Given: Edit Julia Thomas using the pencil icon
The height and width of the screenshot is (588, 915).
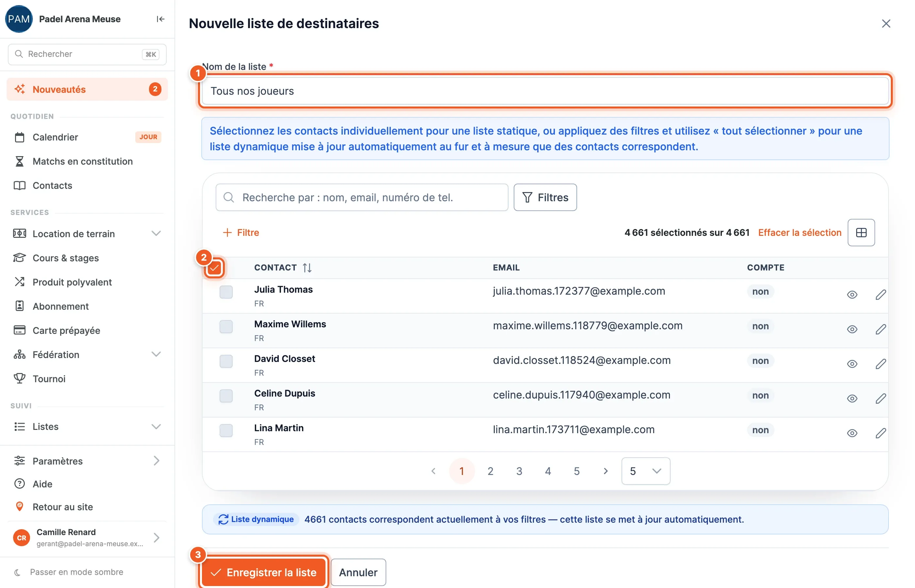Looking at the screenshot, I should click(880, 295).
